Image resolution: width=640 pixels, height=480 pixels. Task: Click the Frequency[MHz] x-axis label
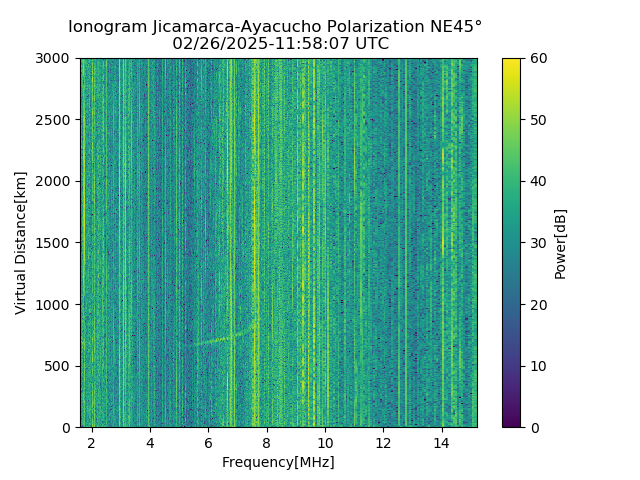click(x=278, y=462)
